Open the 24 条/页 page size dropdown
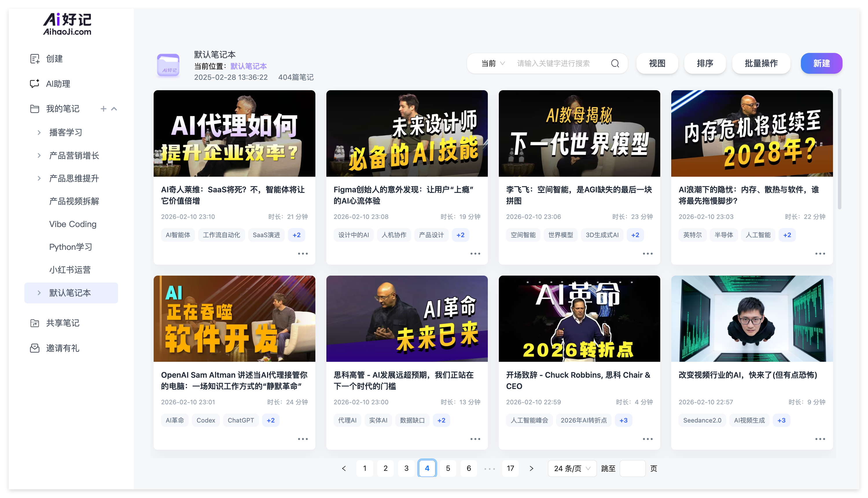This screenshot has height=498, width=868. [572, 468]
